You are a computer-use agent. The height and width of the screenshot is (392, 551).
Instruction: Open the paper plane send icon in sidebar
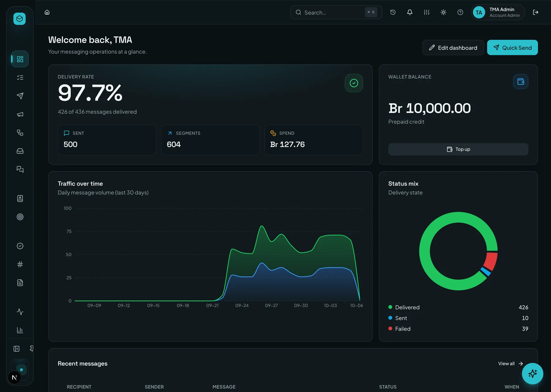click(x=20, y=96)
